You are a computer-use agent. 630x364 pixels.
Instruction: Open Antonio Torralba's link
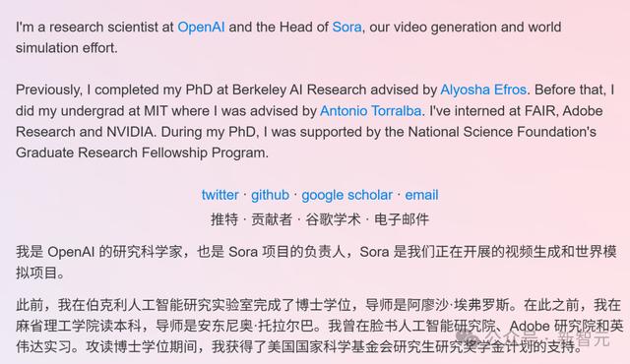370,111
